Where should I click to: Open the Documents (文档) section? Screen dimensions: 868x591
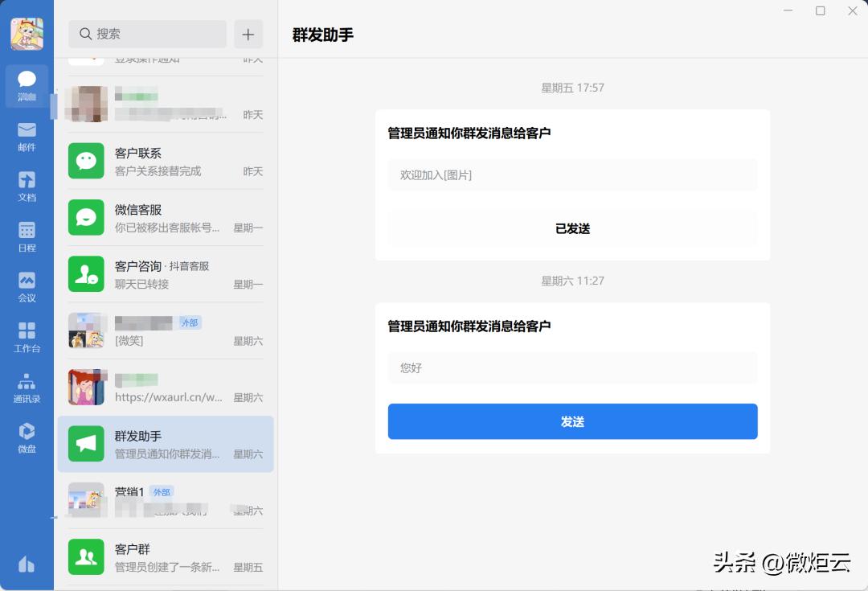point(27,187)
